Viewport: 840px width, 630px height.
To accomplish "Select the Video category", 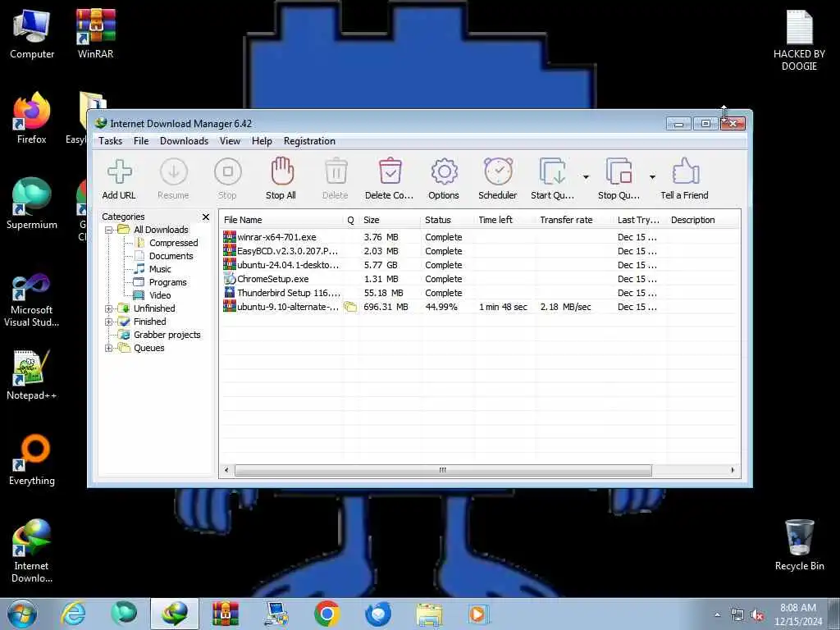I will coord(160,295).
